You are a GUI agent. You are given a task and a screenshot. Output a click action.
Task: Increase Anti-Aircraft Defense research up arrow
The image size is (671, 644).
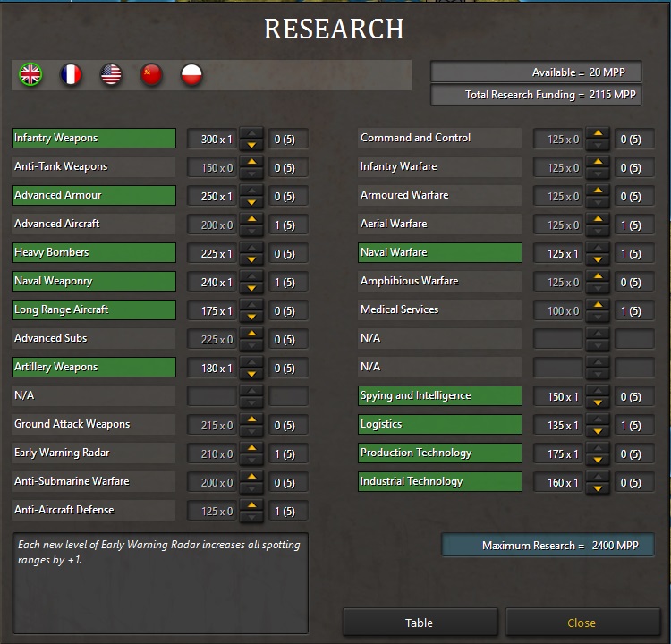pos(251,505)
